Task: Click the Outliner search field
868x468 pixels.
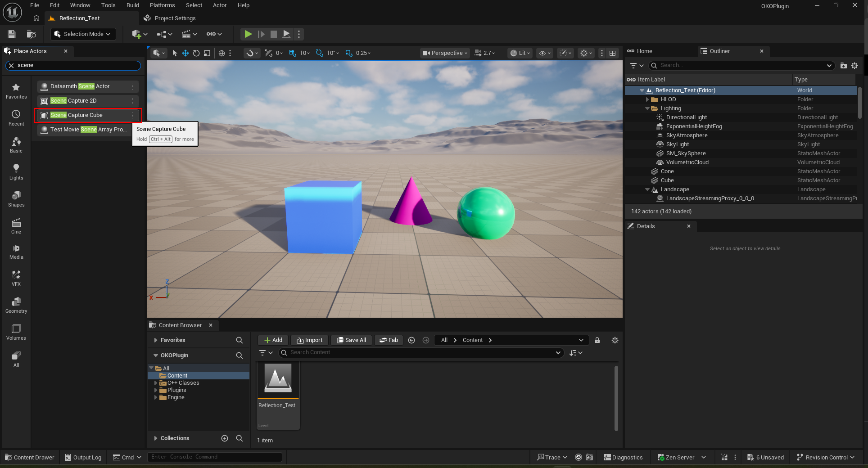Action: [741, 66]
